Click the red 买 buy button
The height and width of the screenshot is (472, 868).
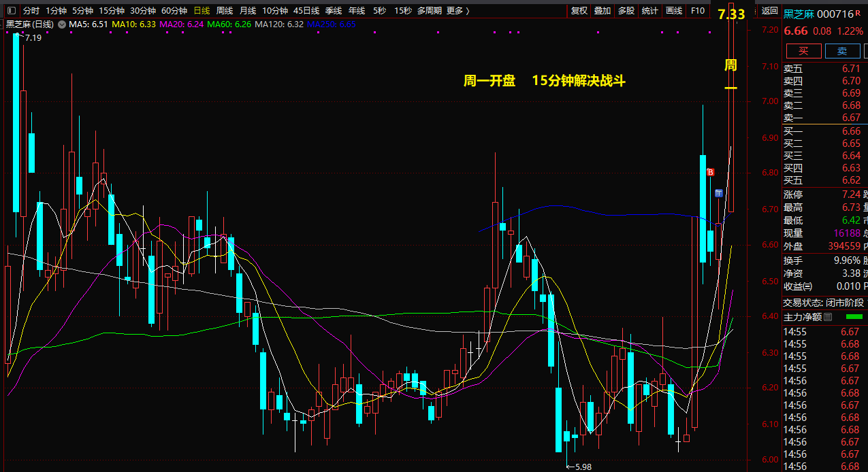(803, 51)
